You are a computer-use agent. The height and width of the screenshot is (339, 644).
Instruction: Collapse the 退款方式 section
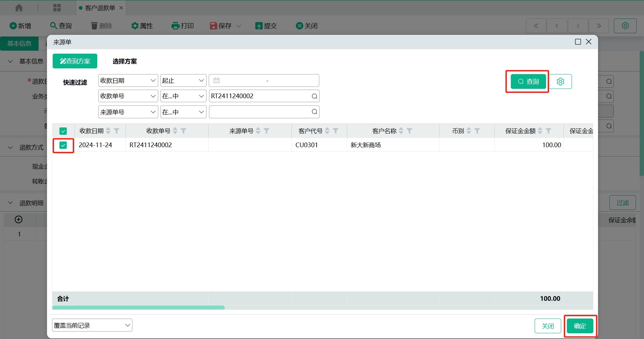pos(10,148)
